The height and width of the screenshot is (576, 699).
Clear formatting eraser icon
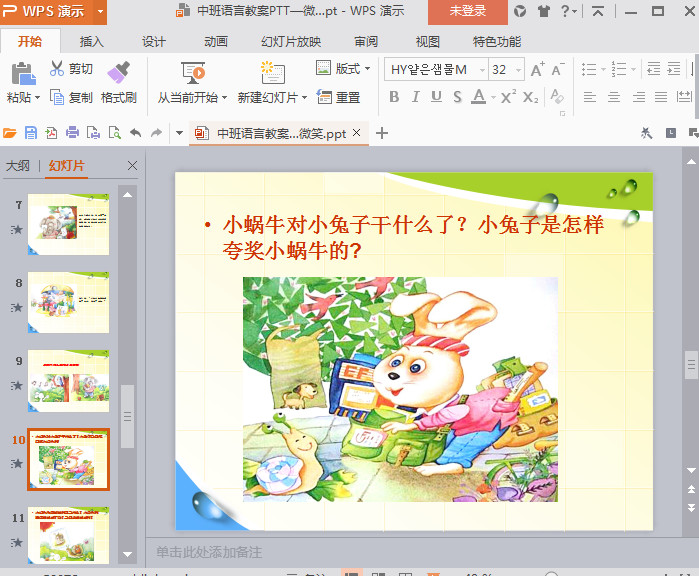click(x=556, y=96)
